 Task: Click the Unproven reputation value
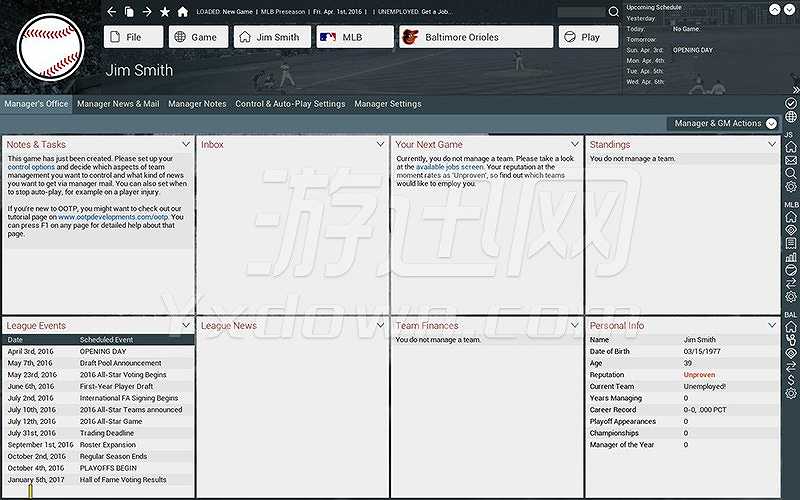699,375
